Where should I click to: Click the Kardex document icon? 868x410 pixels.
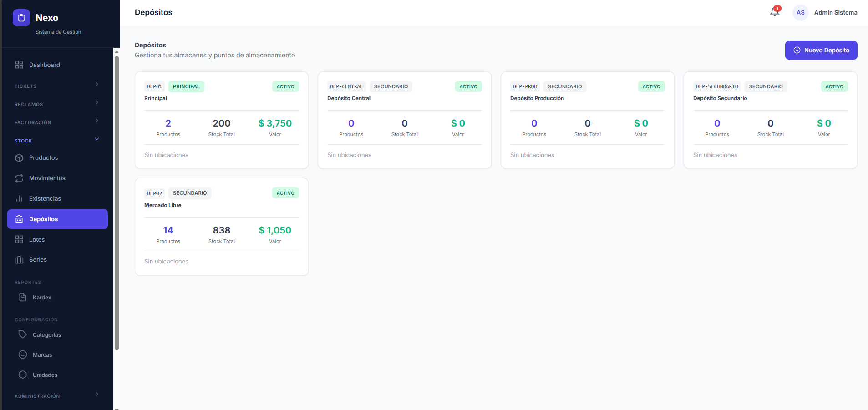[23, 298]
